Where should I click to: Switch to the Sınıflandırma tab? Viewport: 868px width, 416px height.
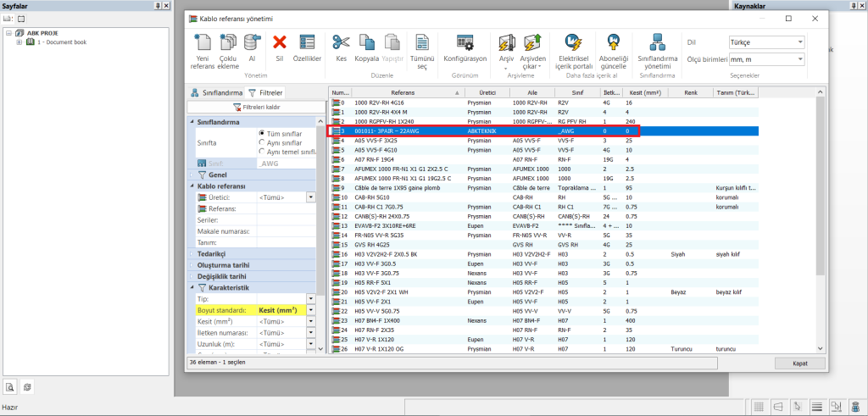217,92
